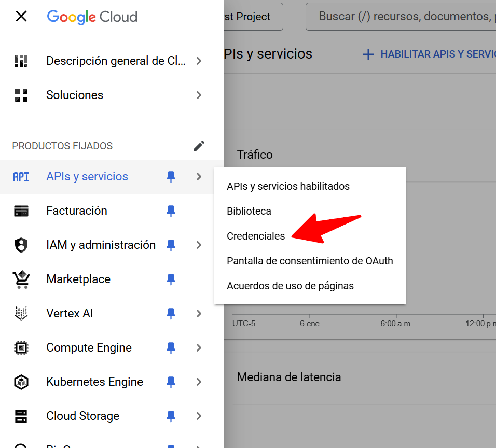The width and height of the screenshot is (496, 448).
Task: Open Pantalla de consentimiento de OAuth
Action: pyautogui.click(x=310, y=261)
